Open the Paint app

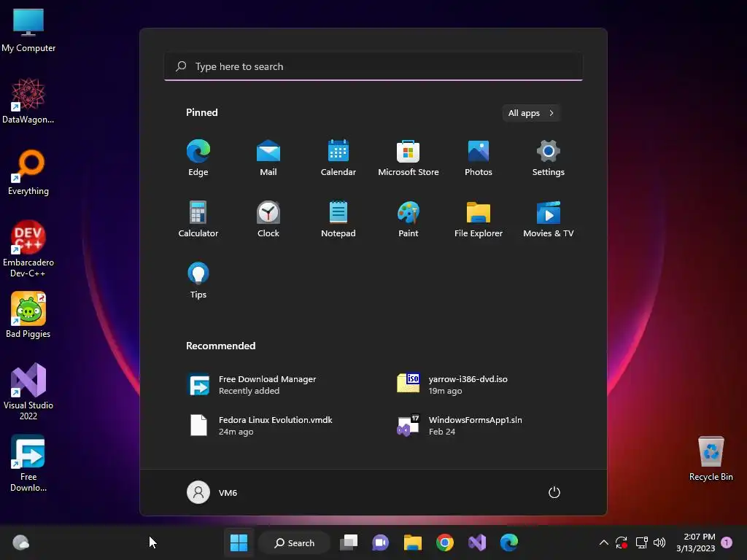[x=409, y=219]
